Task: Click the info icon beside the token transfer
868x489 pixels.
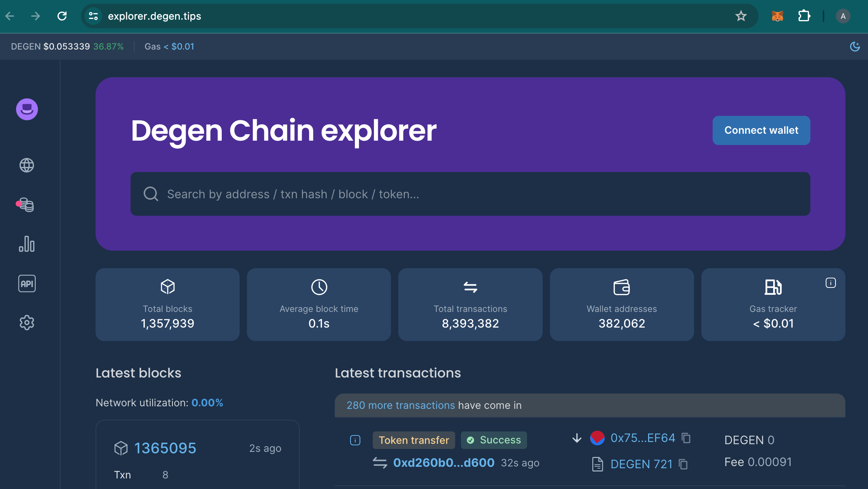Action: coord(354,440)
